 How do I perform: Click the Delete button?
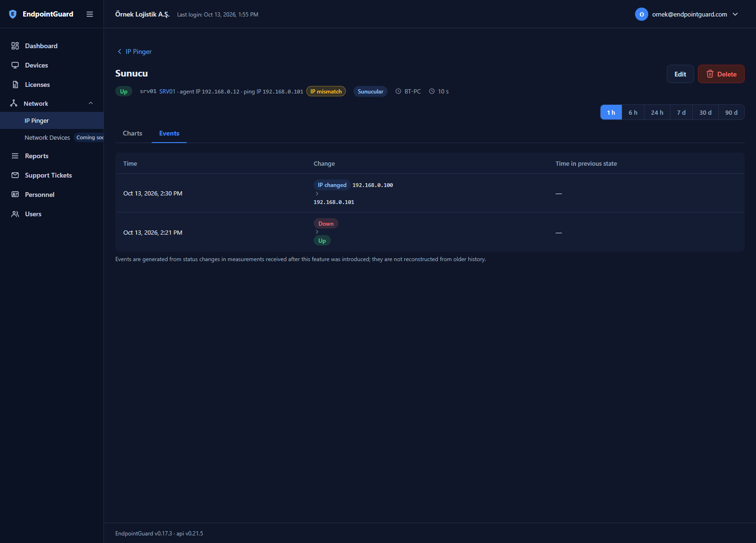[721, 74]
